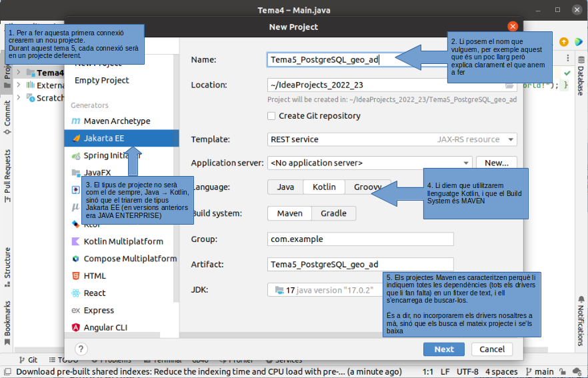The width and height of the screenshot is (588, 378).
Task: Expand the External Libraries tree node
Action: (19, 85)
